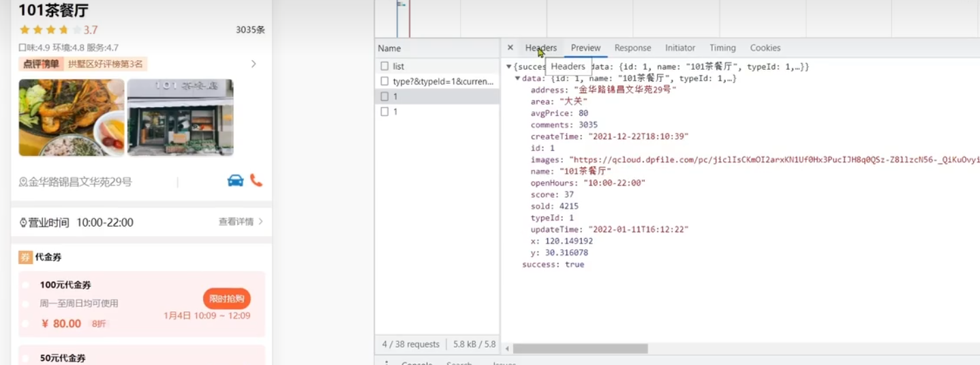This screenshot has height=365, width=980.
Task: Select the type?&typeId=1&curren... request row
Action: tap(436, 81)
